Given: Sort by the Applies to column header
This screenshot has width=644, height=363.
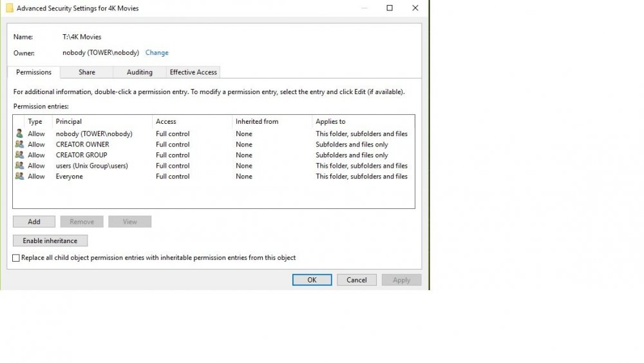Looking at the screenshot, I should click(363, 122).
